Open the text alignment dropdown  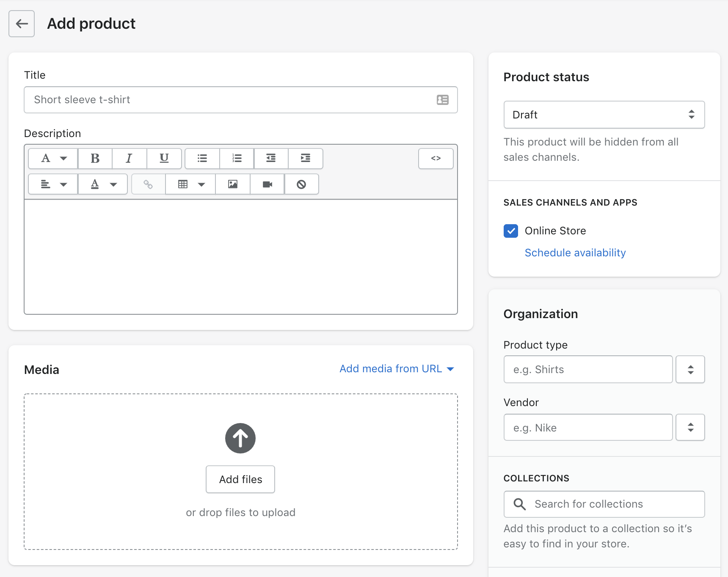click(x=52, y=184)
